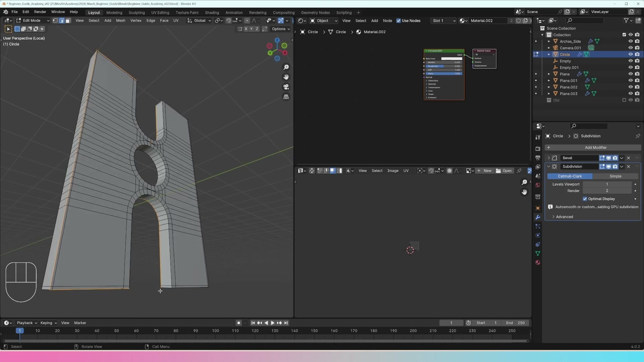Open the Object shader type dropdown

(x=323, y=21)
